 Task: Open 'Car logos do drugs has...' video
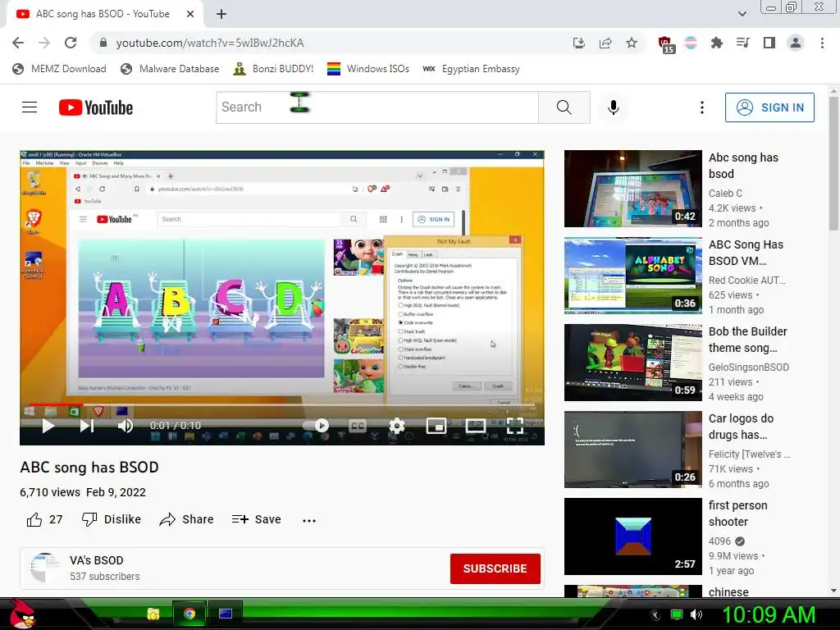tap(741, 427)
